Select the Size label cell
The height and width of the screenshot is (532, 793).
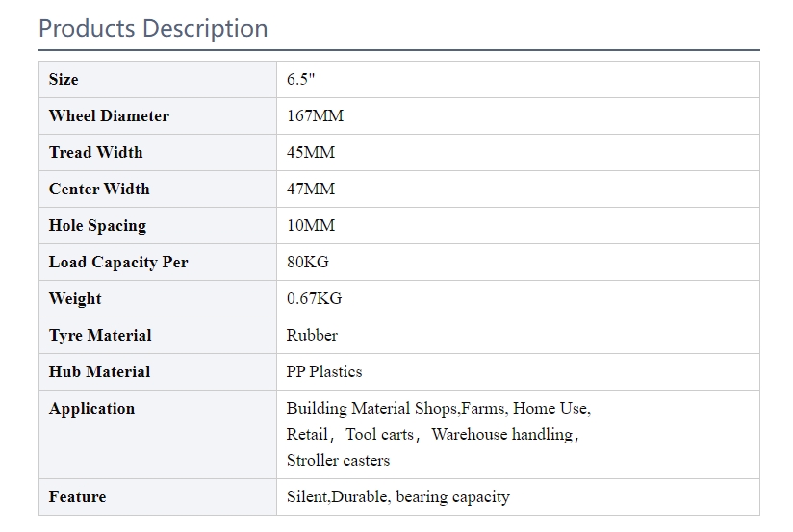pyautogui.click(x=158, y=80)
